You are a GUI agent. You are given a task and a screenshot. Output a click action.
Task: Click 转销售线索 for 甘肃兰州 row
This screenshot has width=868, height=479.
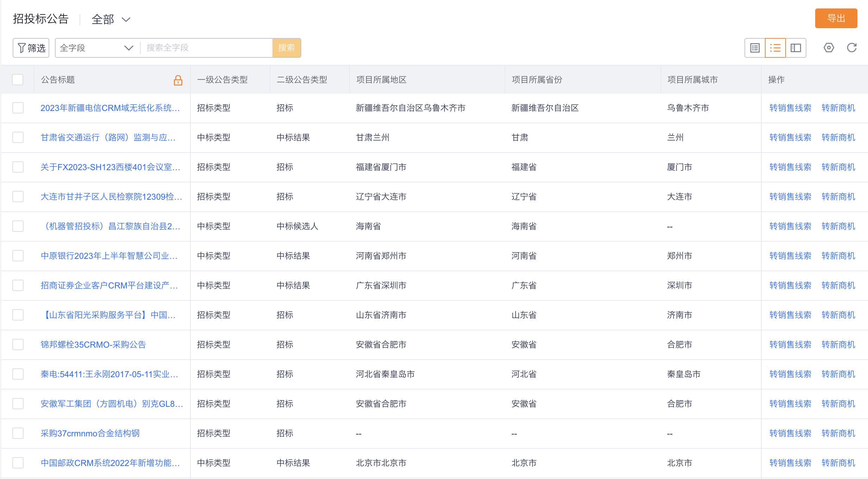(790, 137)
